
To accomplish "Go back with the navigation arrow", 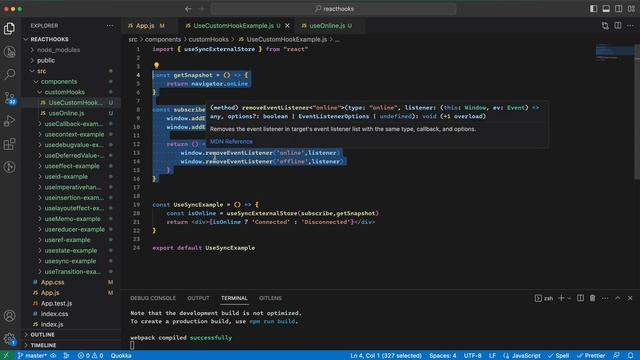I will tap(188, 9).
